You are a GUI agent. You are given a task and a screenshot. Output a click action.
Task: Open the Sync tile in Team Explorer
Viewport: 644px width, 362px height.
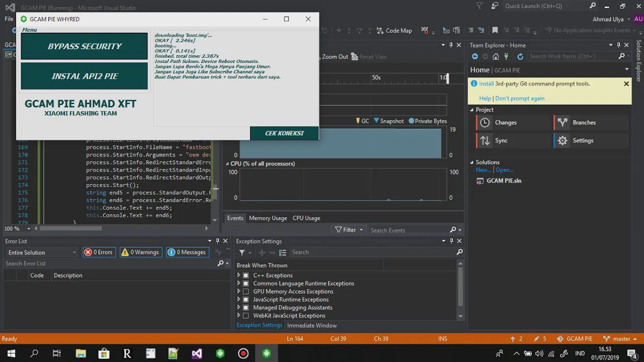click(x=513, y=141)
